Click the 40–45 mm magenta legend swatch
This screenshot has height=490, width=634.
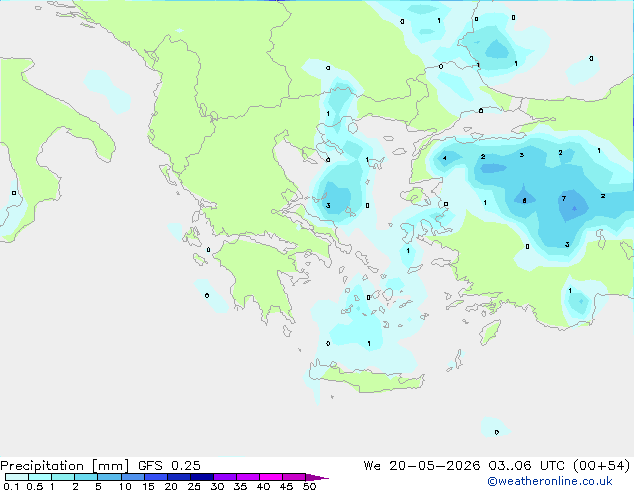271,477
